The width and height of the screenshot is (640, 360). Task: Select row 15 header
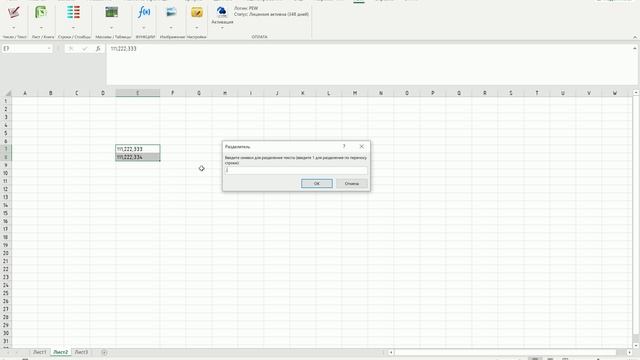(6, 213)
